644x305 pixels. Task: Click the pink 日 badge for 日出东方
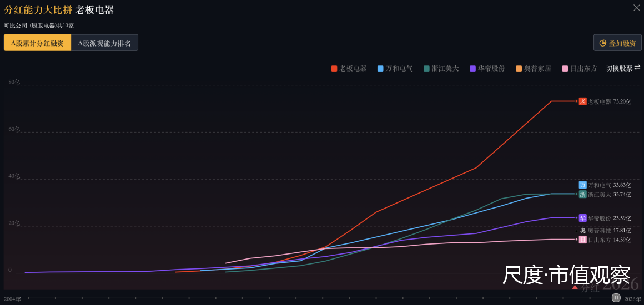point(582,240)
